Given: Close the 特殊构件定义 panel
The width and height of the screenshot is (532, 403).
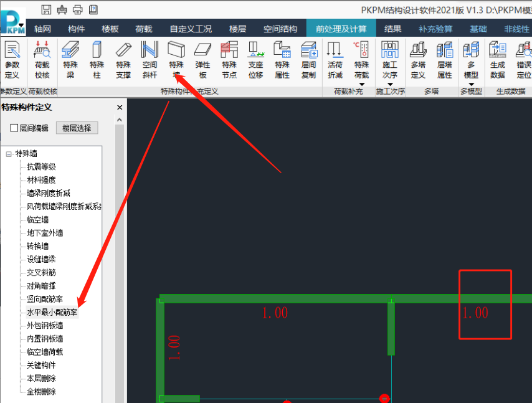Looking at the screenshot, I should pos(120,108).
